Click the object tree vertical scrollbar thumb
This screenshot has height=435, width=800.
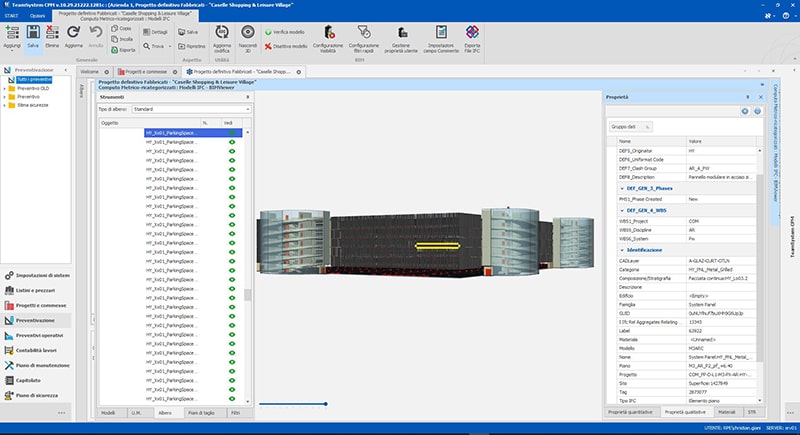[248, 295]
